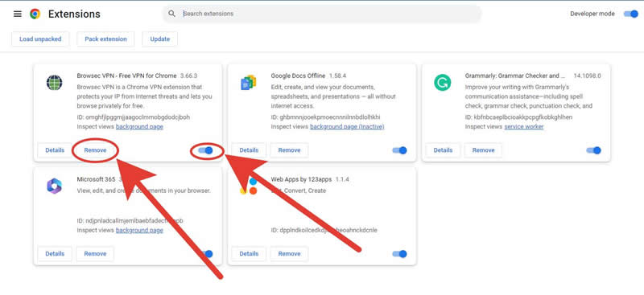Disable the Grammarly extension toggle

click(593, 150)
